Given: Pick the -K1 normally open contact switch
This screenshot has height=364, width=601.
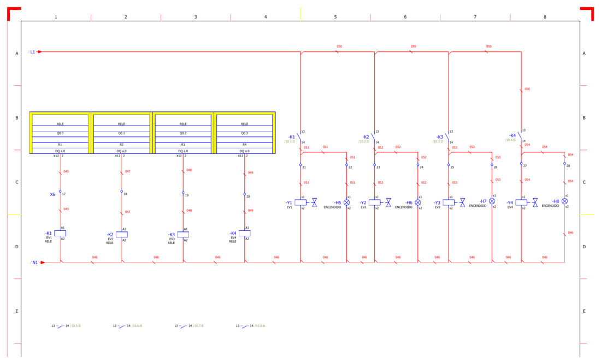Looking at the screenshot, I should pos(299,137).
